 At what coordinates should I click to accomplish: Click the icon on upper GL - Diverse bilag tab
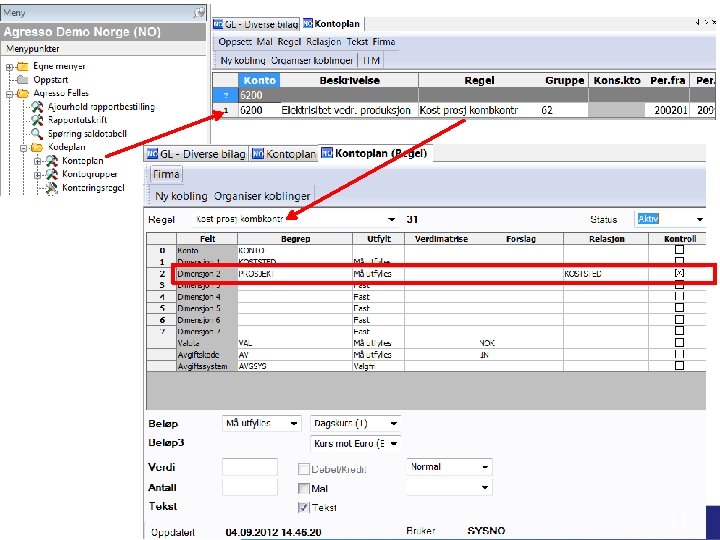219,24
